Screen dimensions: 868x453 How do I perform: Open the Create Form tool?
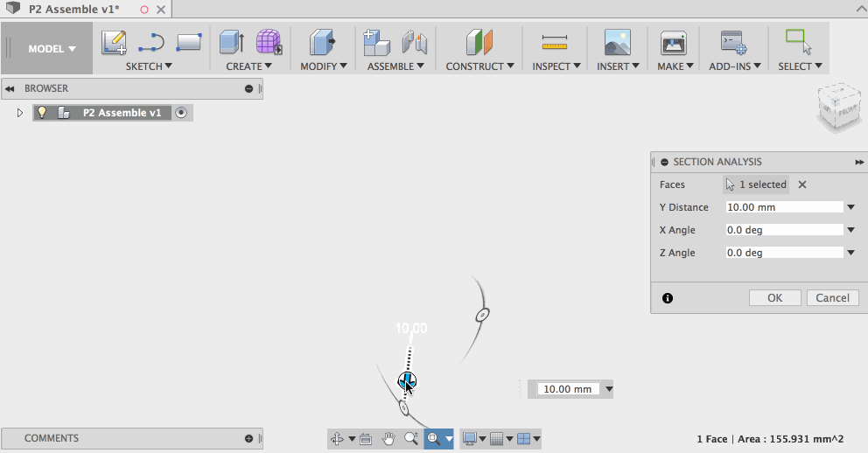pyautogui.click(x=269, y=42)
